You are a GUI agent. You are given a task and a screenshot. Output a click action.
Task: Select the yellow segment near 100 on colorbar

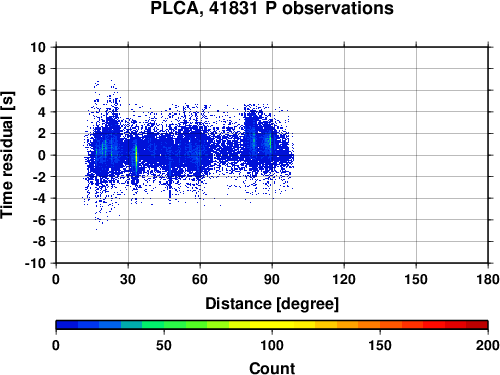[272, 325]
